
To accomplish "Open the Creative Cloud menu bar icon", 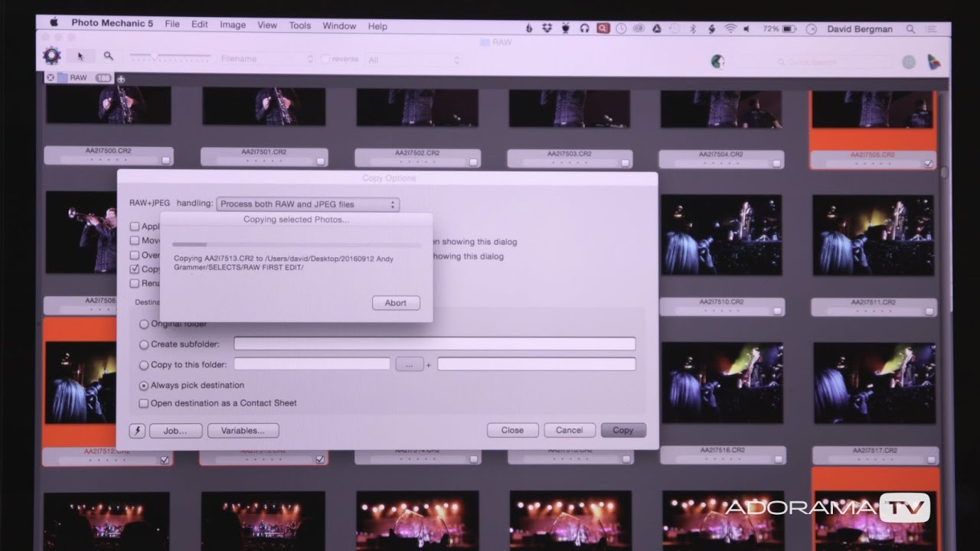I will click(x=639, y=28).
